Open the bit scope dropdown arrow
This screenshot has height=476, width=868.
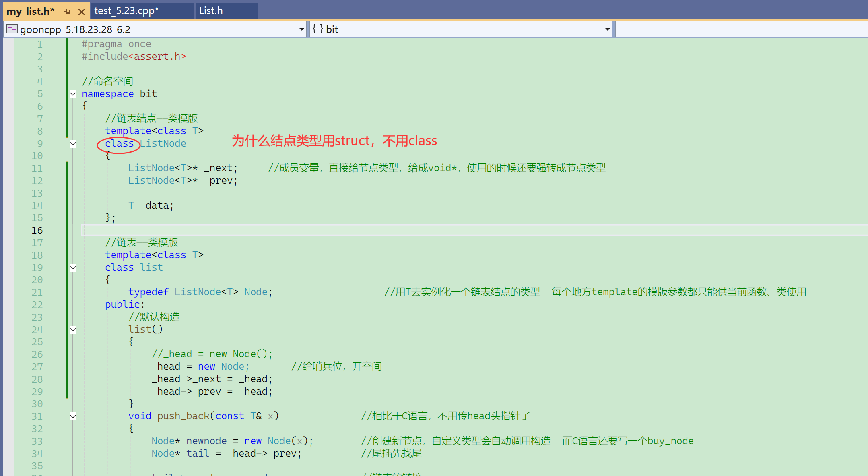click(x=607, y=29)
